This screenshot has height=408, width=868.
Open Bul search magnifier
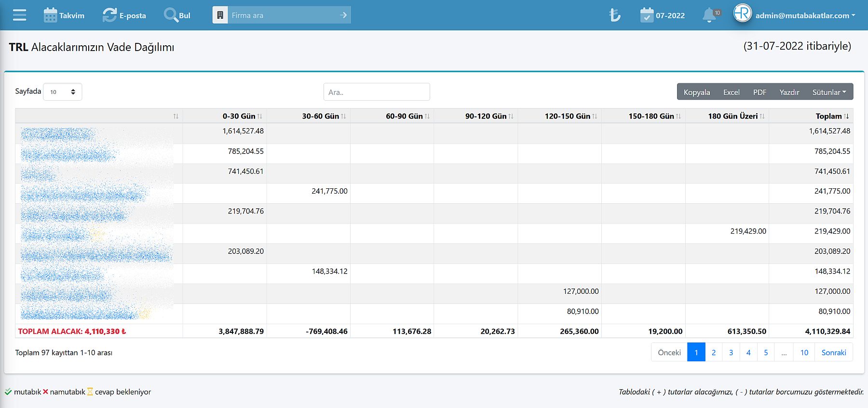(170, 15)
